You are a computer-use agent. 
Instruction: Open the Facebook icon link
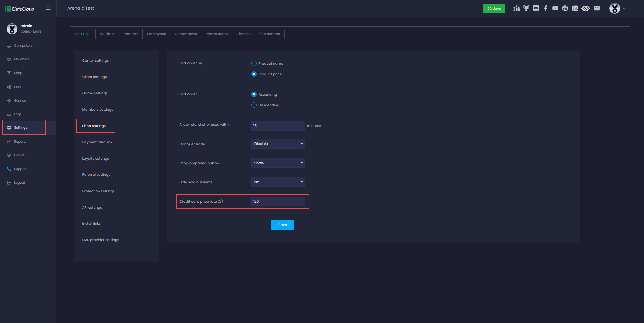point(545,8)
